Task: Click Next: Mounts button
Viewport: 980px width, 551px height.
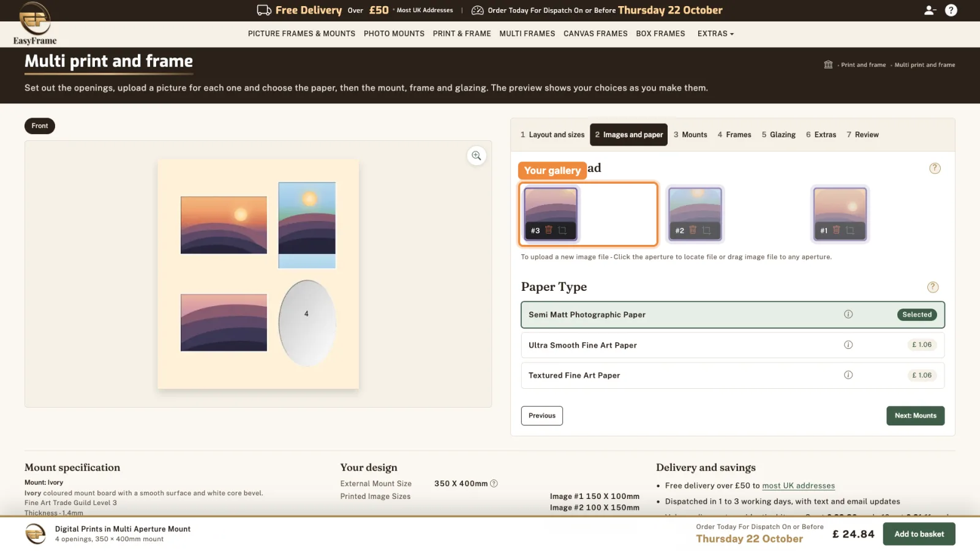Action: pyautogui.click(x=915, y=416)
